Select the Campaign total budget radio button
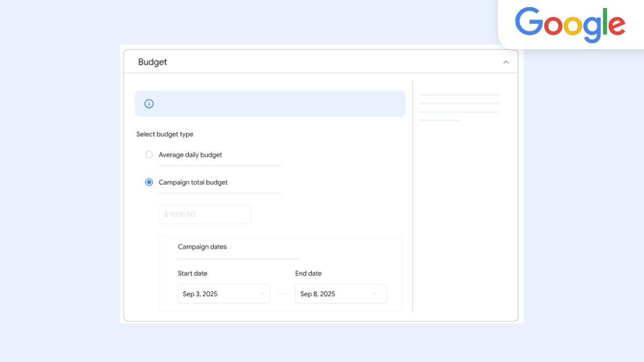This screenshot has width=644, height=362. tap(149, 182)
